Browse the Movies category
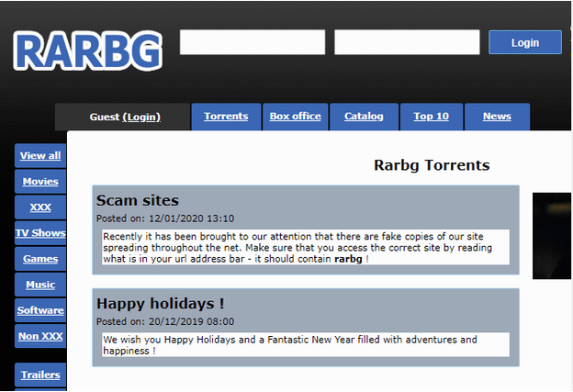This screenshot has height=392, width=573. (x=40, y=182)
